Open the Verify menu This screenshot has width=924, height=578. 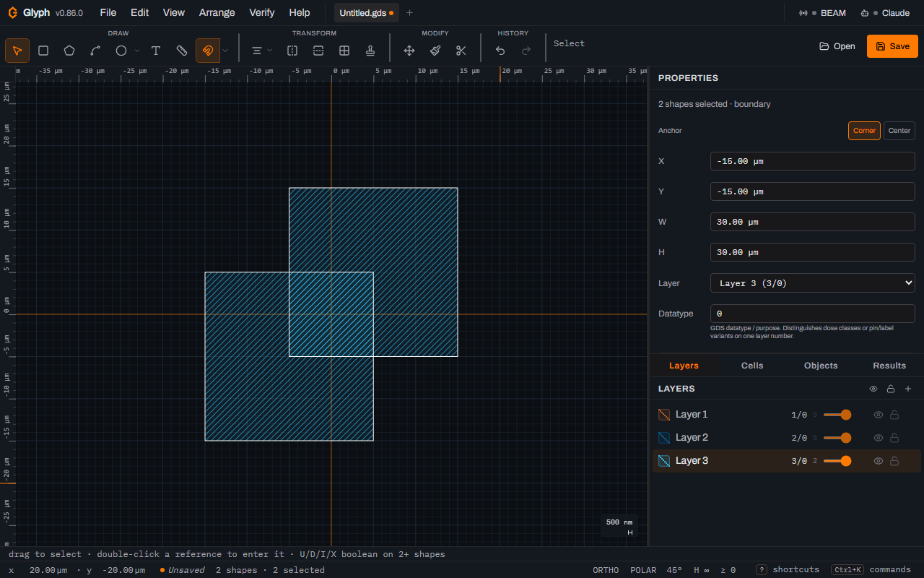[262, 13]
